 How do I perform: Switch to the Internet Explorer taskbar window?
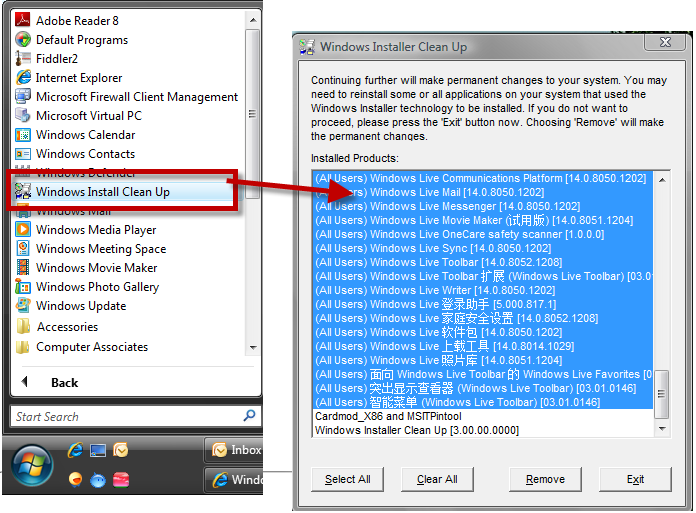tap(233, 479)
